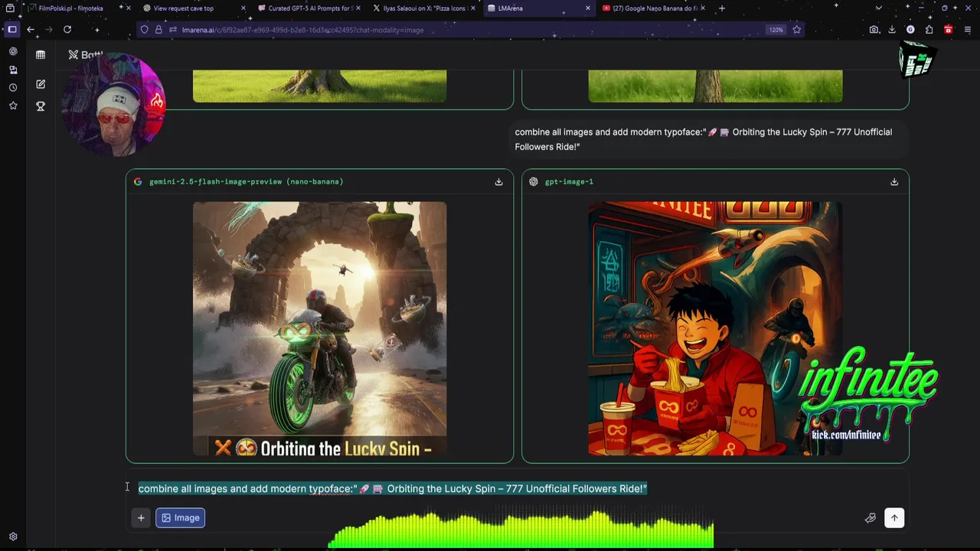Click the red extension icon in toolbar
The width and height of the screenshot is (980, 551).
[948, 30]
